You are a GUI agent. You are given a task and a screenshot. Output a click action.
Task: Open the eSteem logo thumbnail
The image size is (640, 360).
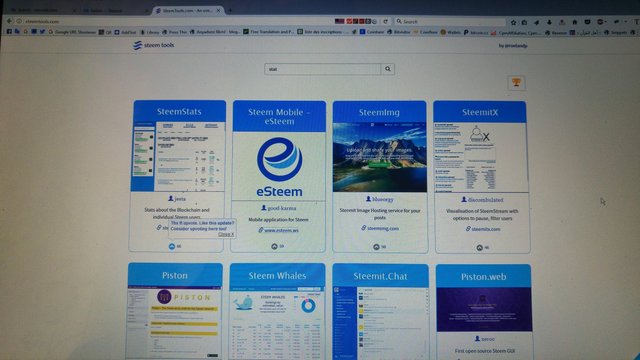click(279, 166)
